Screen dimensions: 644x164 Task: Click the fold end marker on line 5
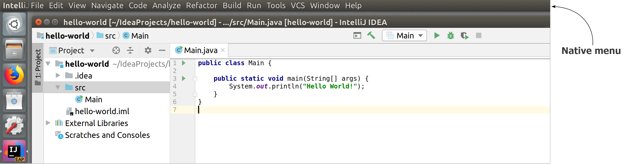(x=195, y=94)
